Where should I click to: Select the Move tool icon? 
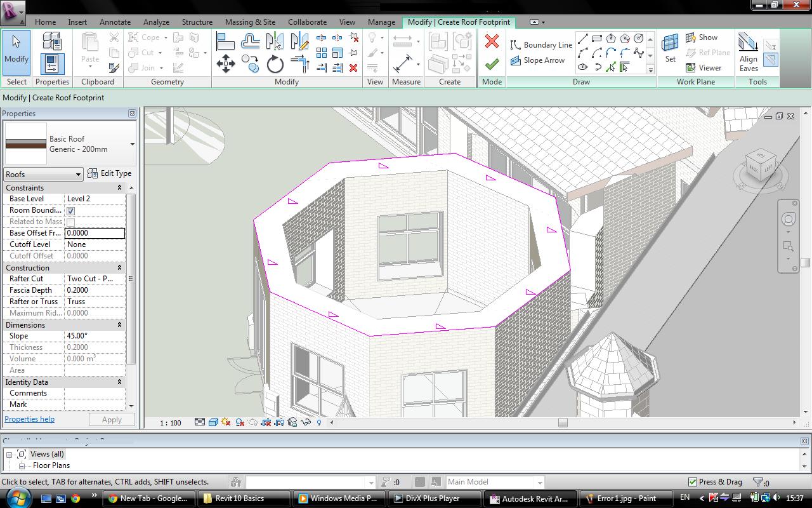[226, 63]
